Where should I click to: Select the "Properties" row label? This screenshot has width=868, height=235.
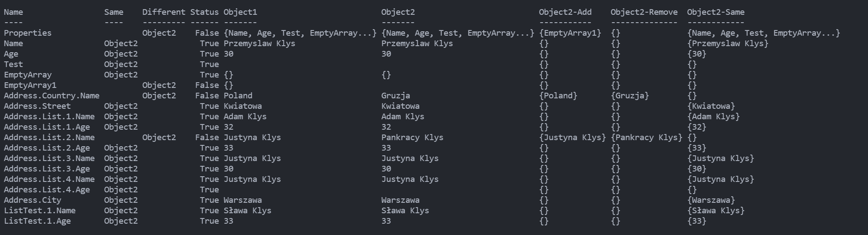click(x=28, y=33)
